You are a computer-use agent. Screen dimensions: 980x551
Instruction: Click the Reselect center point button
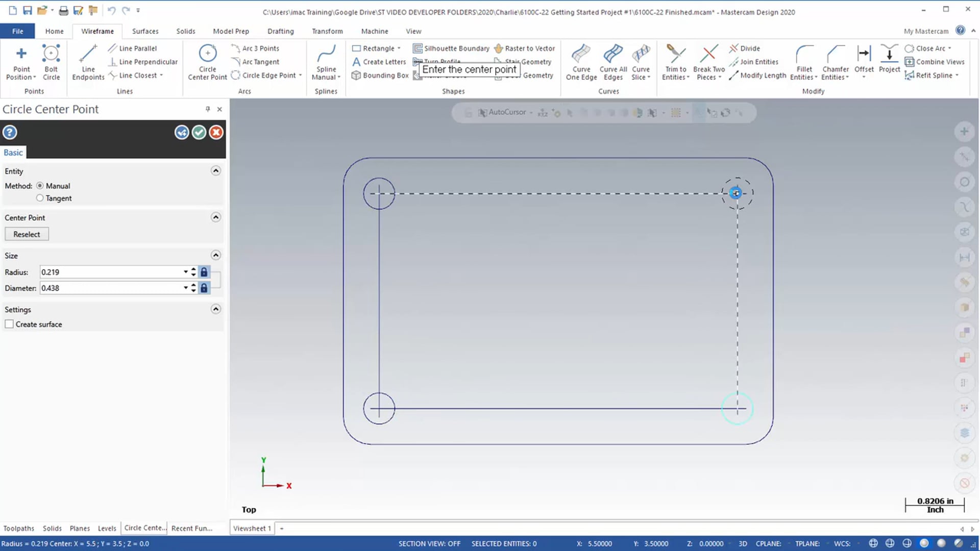(26, 234)
